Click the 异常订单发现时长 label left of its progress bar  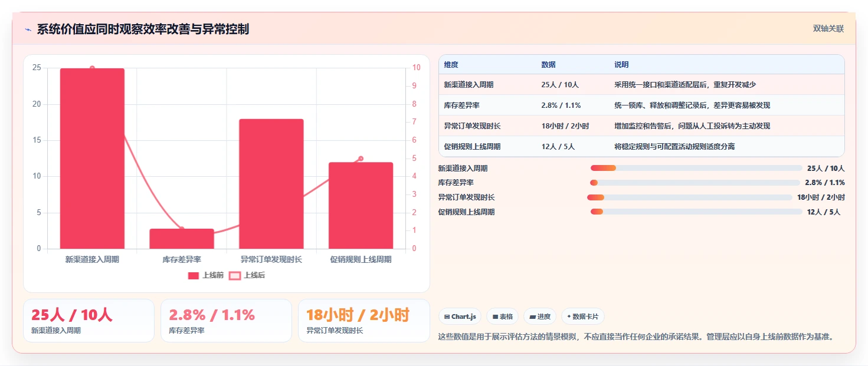467,197
